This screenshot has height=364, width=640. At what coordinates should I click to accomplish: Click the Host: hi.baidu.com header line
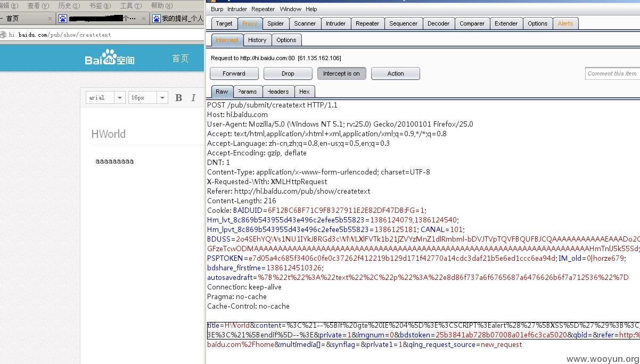(237, 114)
